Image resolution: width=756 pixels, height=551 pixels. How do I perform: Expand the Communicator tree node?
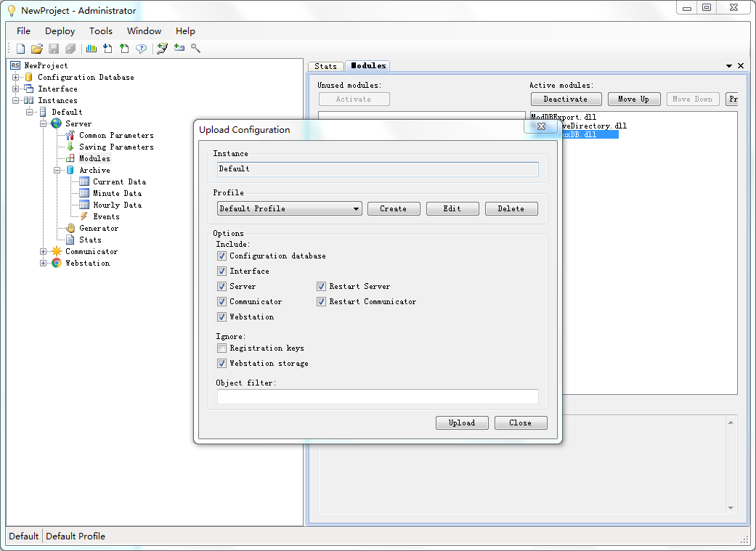[x=42, y=251]
